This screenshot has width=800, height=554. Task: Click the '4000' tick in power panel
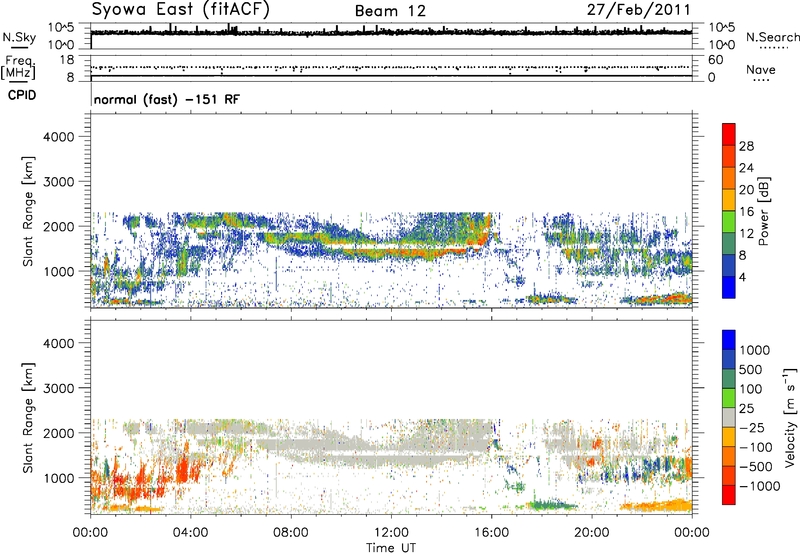[x=58, y=137]
